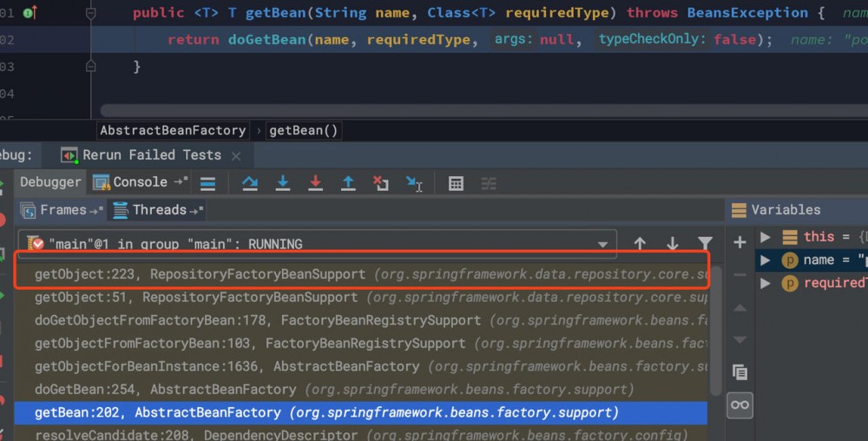Select frame doGetBean:254 AbstractBeanFactory

(361, 390)
